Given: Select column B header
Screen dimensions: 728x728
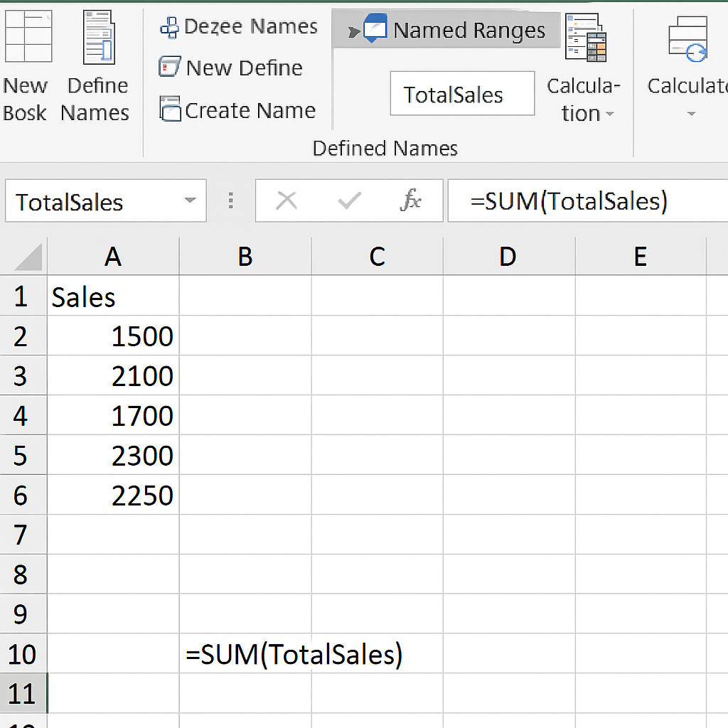Looking at the screenshot, I should (x=245, y=257).
